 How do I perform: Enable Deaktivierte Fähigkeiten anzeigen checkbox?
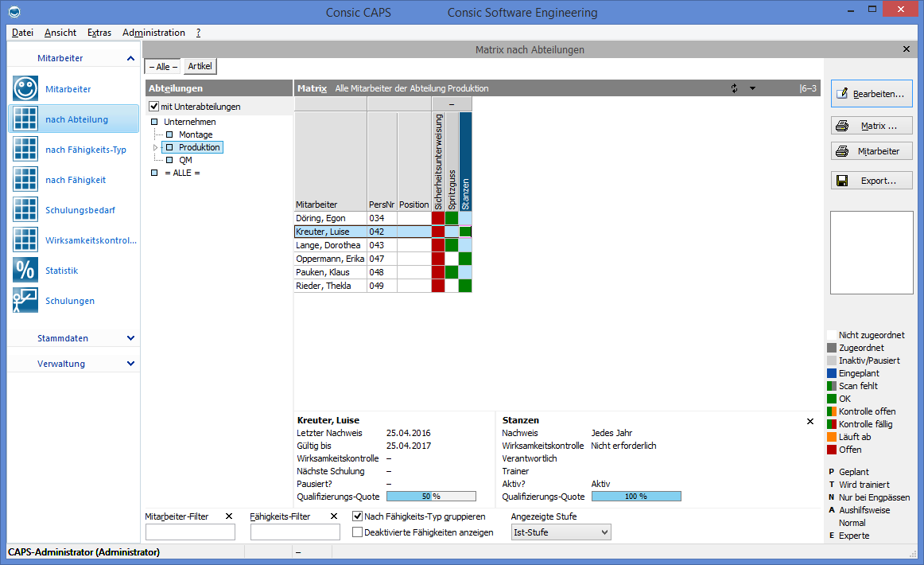(x=358, y=532)
